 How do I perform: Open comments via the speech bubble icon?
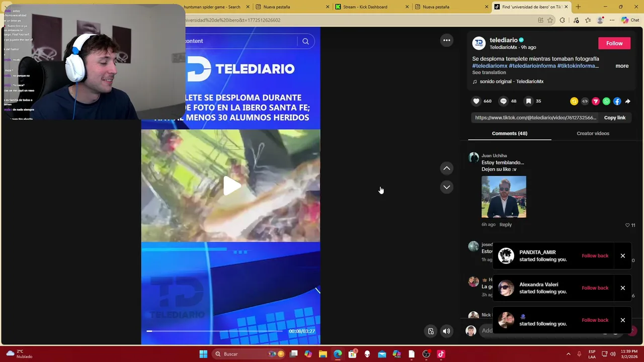coord(503,101)
